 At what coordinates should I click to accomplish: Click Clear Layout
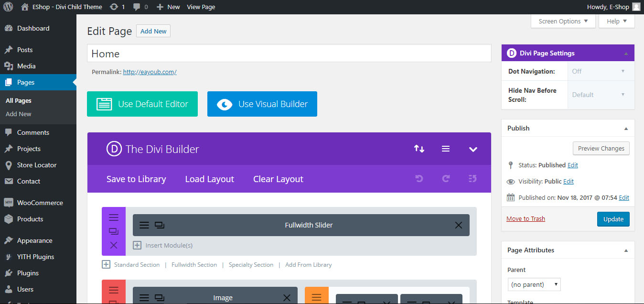click(x=278, y=179)
